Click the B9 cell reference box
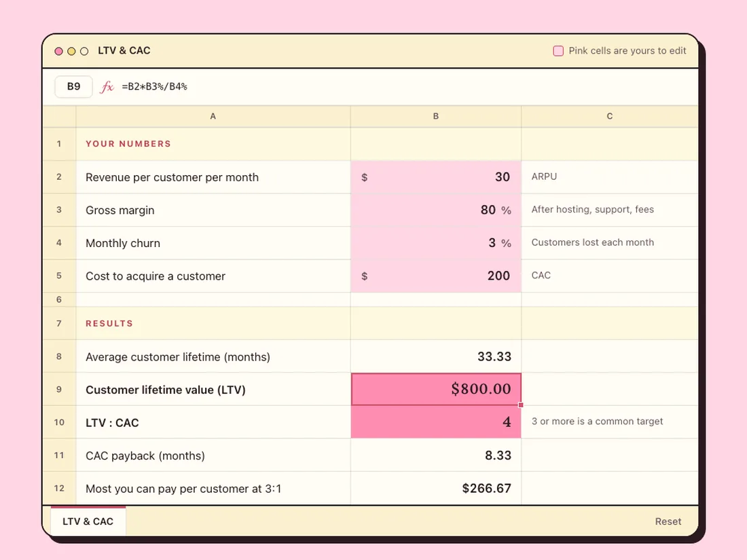Screen dimensions: 747x560 tap(73, 87)
